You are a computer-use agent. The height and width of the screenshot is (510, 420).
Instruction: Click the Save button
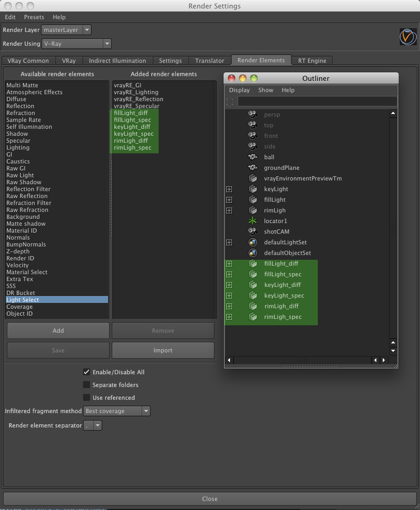coord(58,350)
